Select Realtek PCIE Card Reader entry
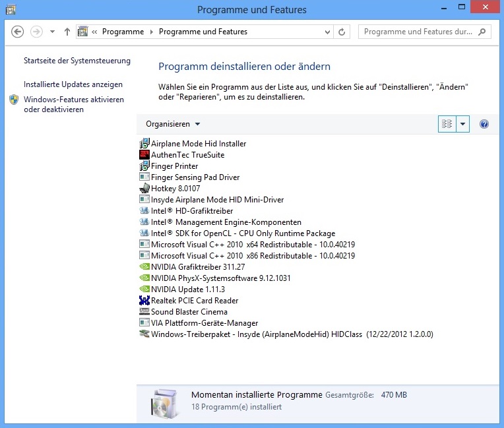 [195, 301]
